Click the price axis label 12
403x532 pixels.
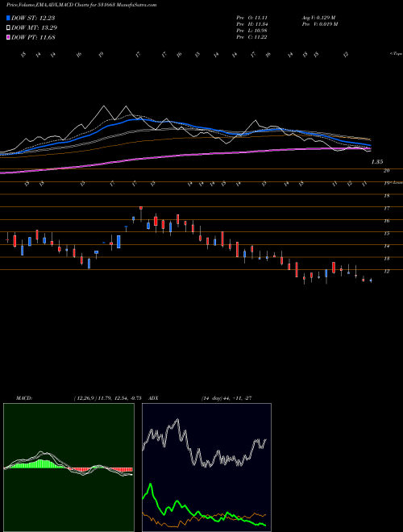coord(386,272)
